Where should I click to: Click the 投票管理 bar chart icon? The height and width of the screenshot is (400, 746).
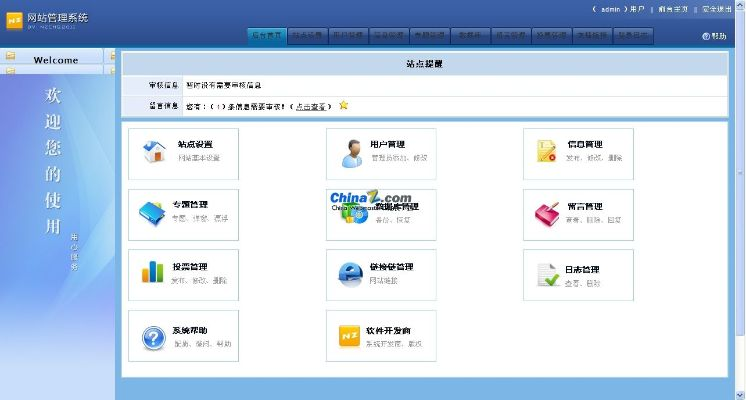coord(153,272)
